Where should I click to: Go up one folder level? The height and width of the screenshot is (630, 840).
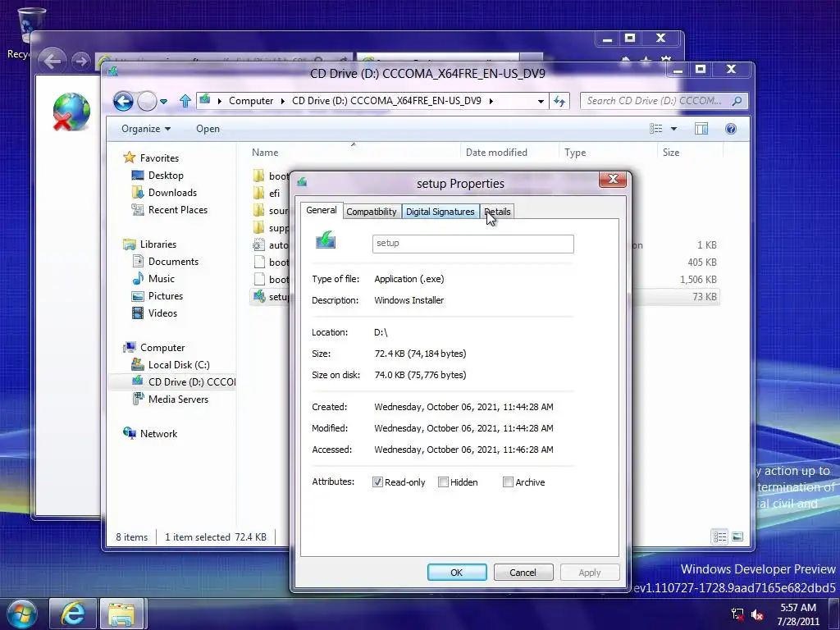185,101
